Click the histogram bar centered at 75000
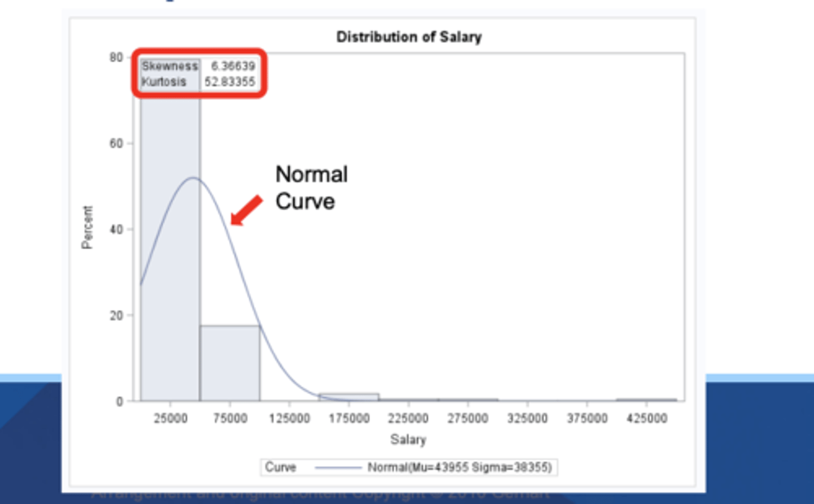Screen dimensions: 814x504 (230, 363)
